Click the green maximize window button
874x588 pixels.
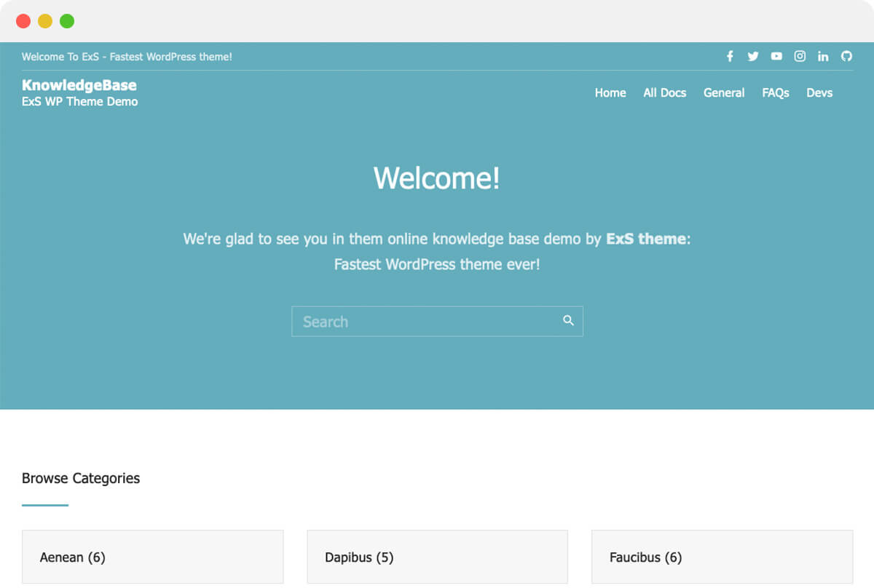click(67, 21)
